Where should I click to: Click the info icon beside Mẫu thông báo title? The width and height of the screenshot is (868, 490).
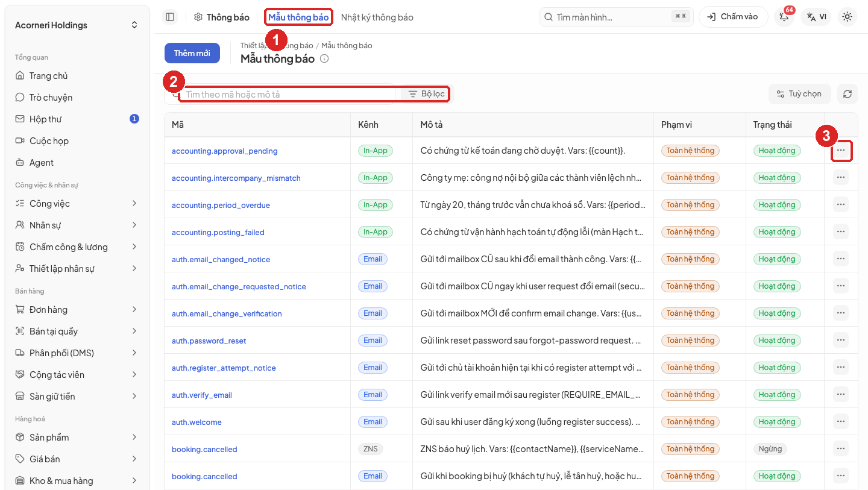pos(324,58)
